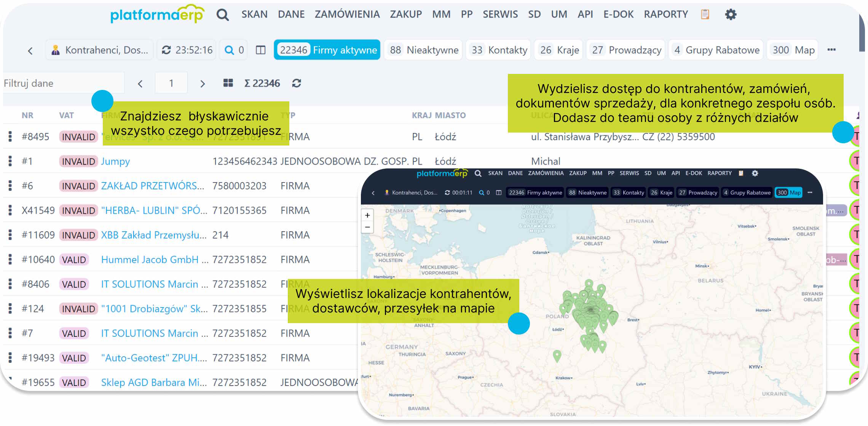Go to next page with right chevron

[203, 83]
